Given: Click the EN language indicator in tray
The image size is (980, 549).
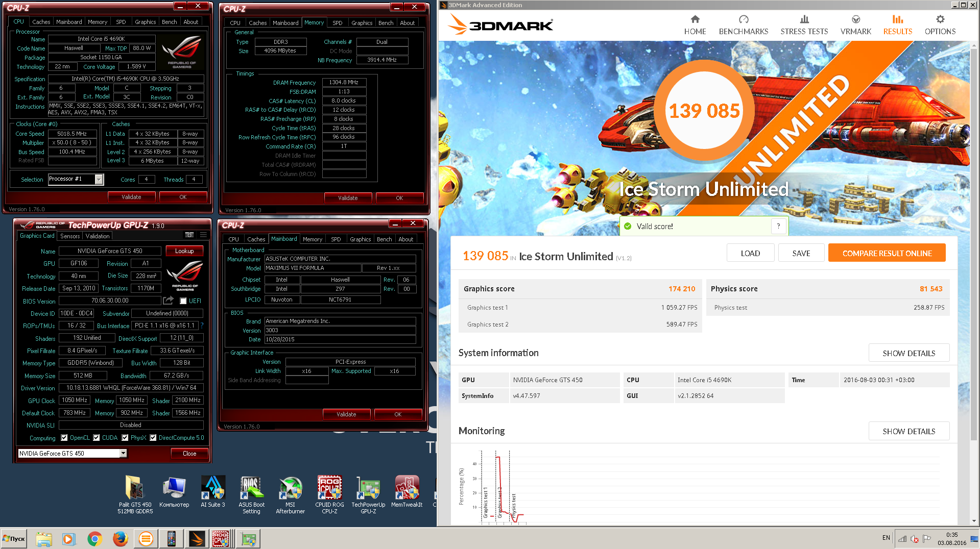Looking at the screenshot, I should point(886,538).
